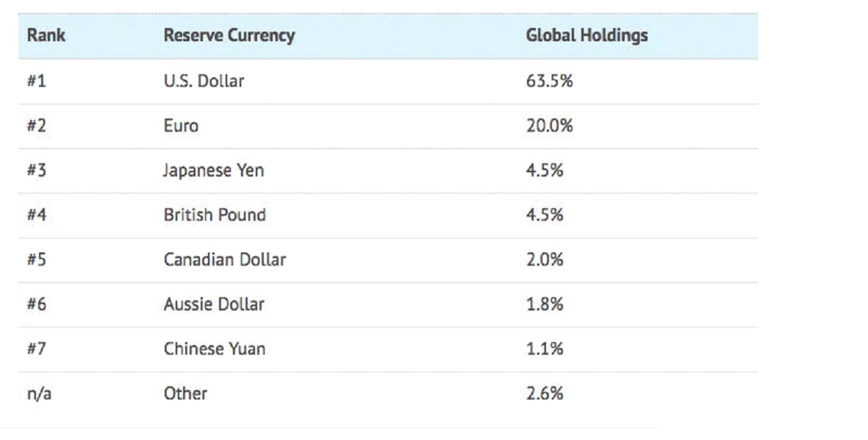The width and height of the screenshot is (868, 440).
Task: Click the #7 rank cell
Action: [x=37, y=349]
